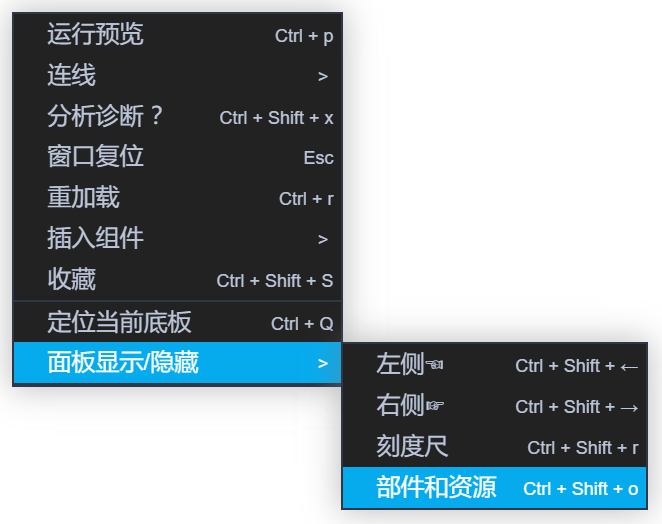The height and width of the screenshot is (524, 662).
Task: Click the Ctrl + Shift + x shortcut label
Action: coord(276,118)
